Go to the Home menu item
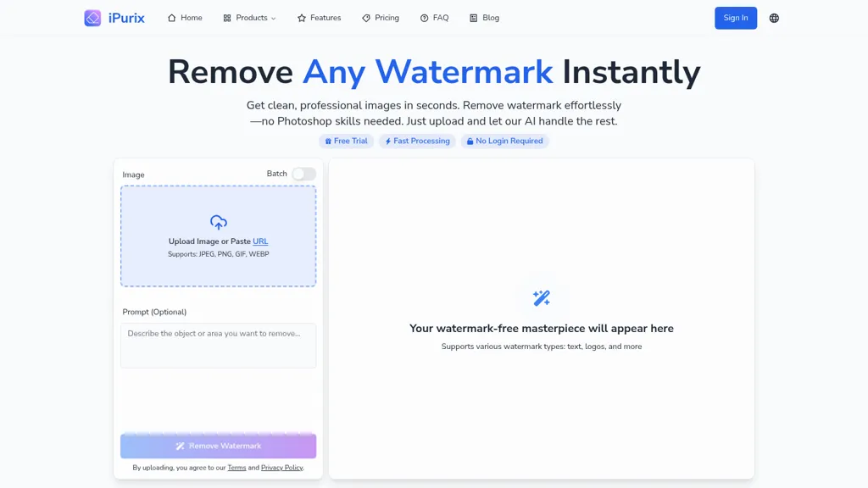The image size is (868, 488). [x=185, y=18]
